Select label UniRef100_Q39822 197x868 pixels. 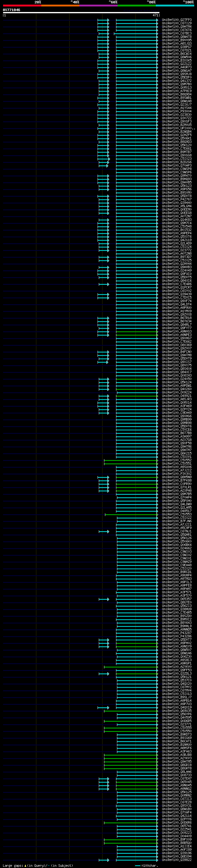click(176, 860)
